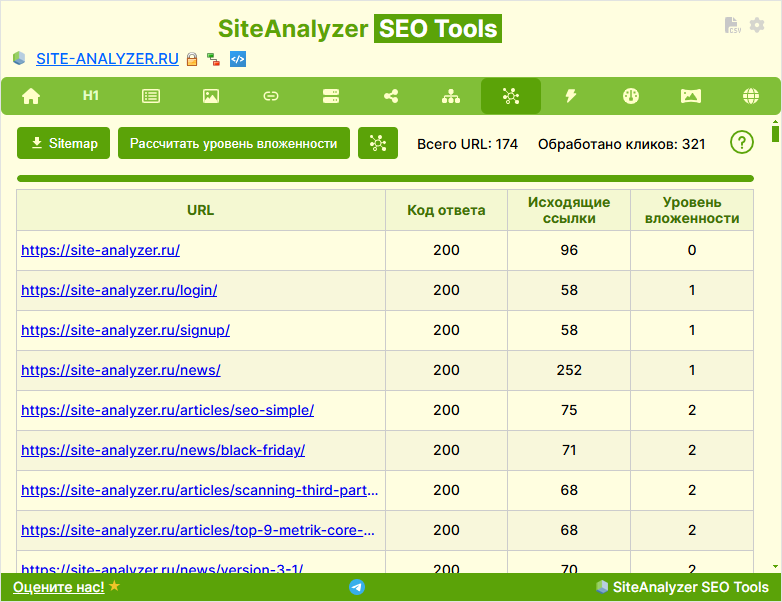The height and width of the screenshot is (602, 782).
Task: Click outgoing links value 75
Action: coord(569,410)
